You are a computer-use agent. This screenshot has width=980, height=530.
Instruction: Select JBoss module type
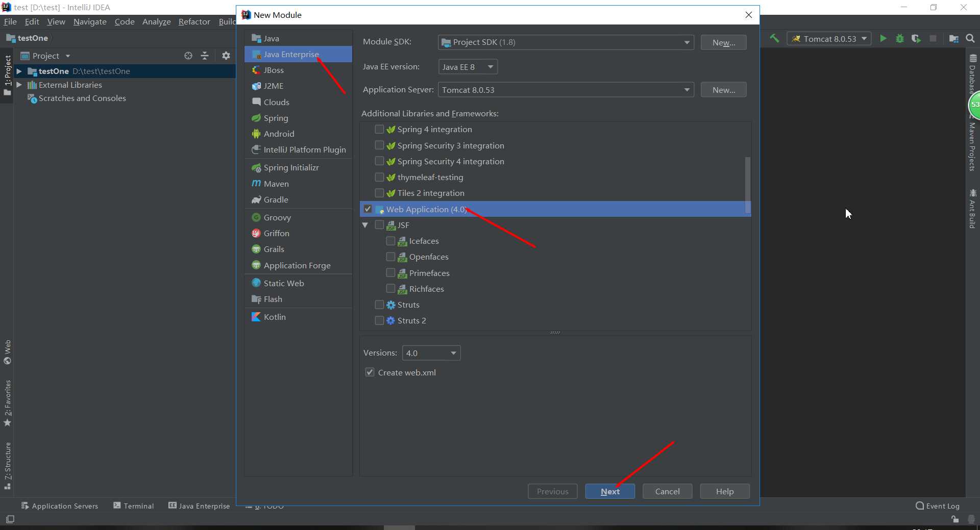(x=298, y=70)
